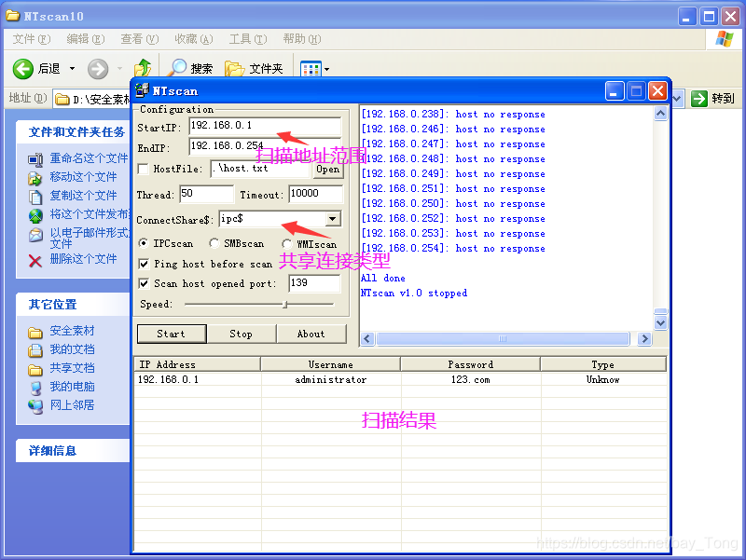Click the Back arrow icon in Explorer
Screen dimensions: 746x560
pos(22,69)
